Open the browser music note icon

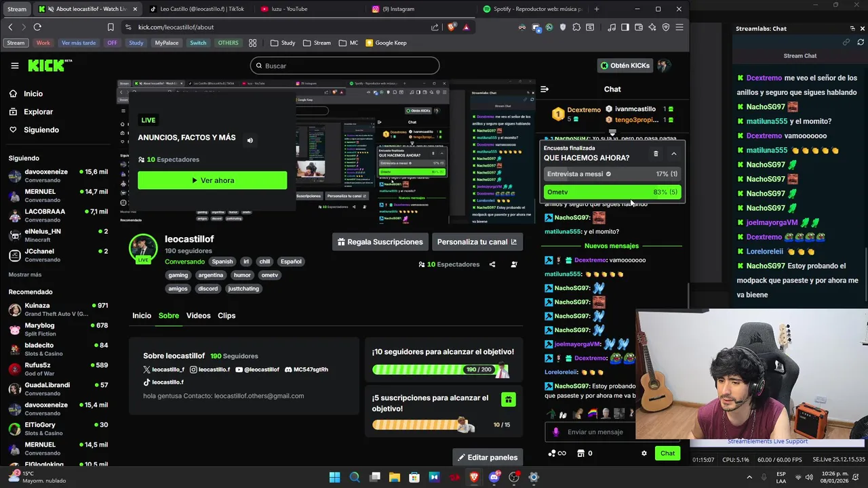click(612, 27)
